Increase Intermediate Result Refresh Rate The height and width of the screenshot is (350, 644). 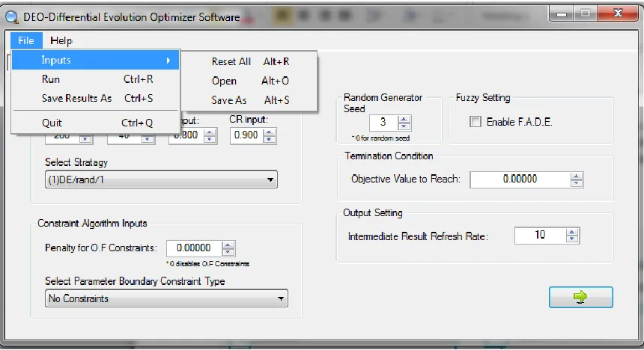click(x=571, y=233)
